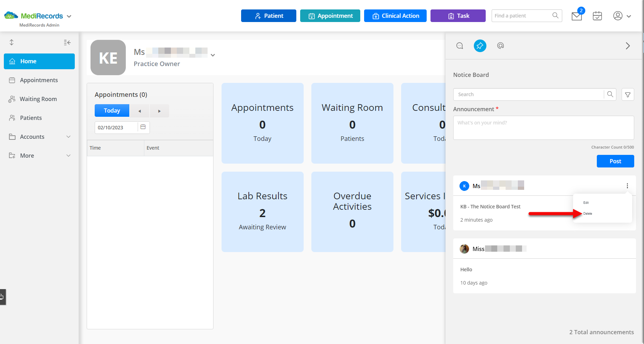Collapse the sidebar menu icon
Image resolution: width=644 pixels, height=344 pixels.
(67, 42)
